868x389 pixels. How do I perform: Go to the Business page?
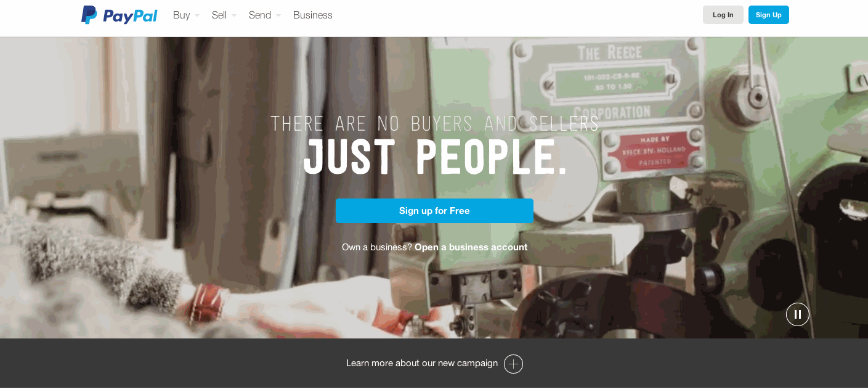click(x=313, y=15)
